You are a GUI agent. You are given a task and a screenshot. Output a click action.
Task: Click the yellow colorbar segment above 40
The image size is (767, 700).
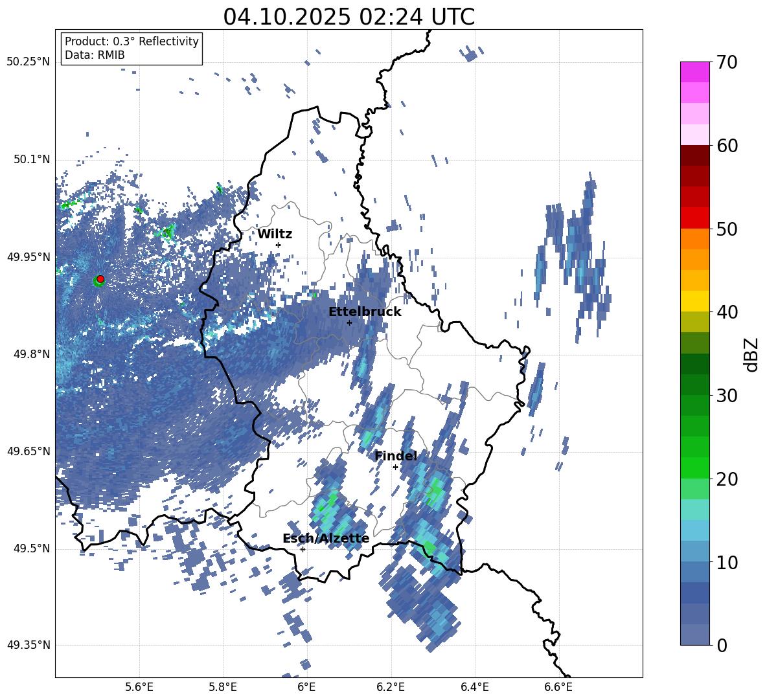(694, 301)
